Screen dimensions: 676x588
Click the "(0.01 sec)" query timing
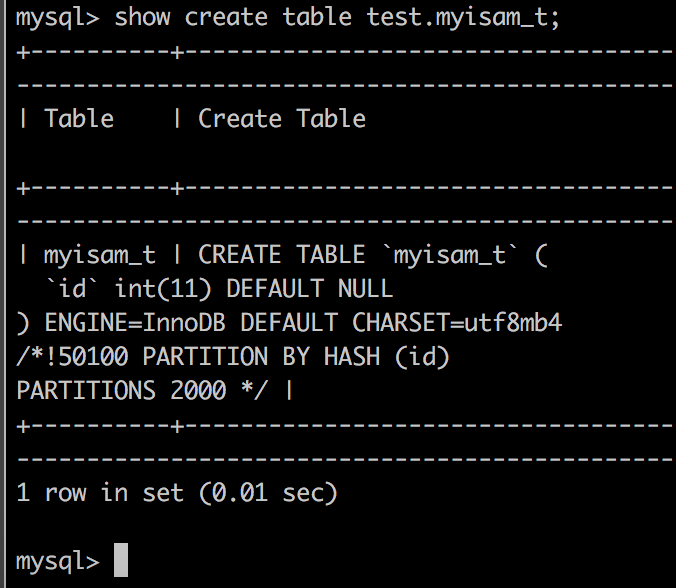(268, 493)
